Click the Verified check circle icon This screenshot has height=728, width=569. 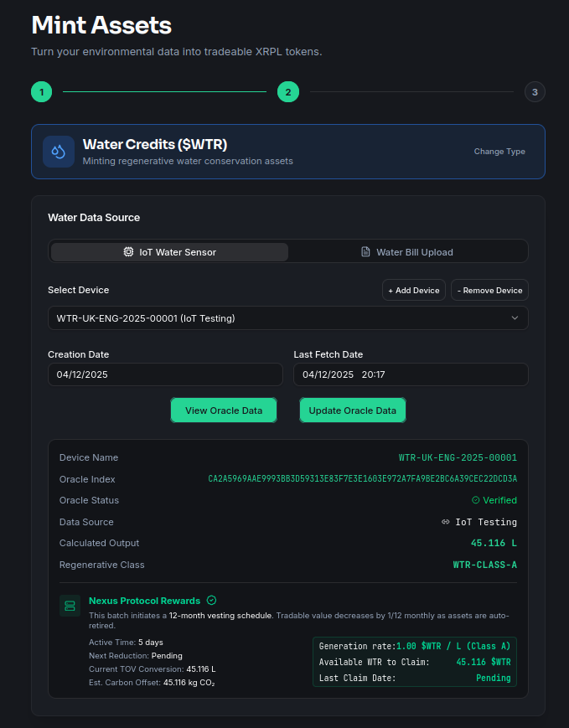tap(476, 500)
